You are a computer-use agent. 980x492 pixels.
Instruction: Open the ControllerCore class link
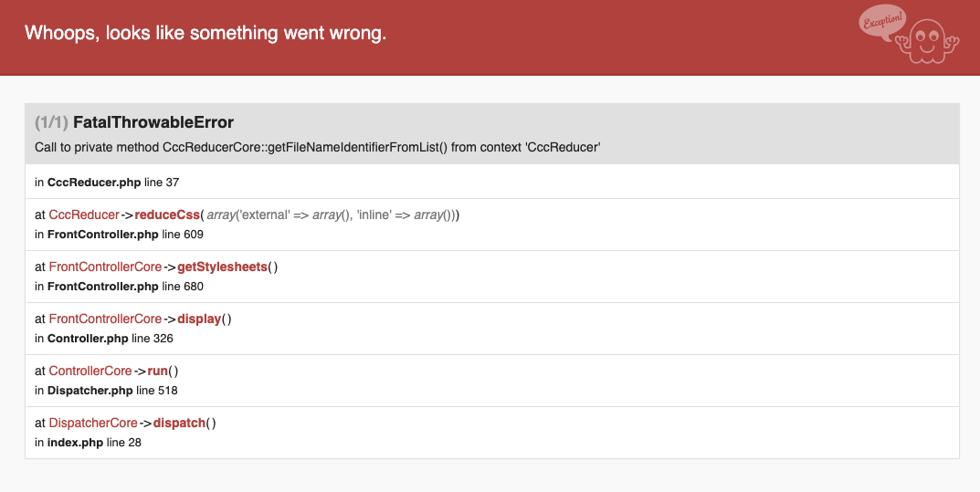click(x=90, y=371)
